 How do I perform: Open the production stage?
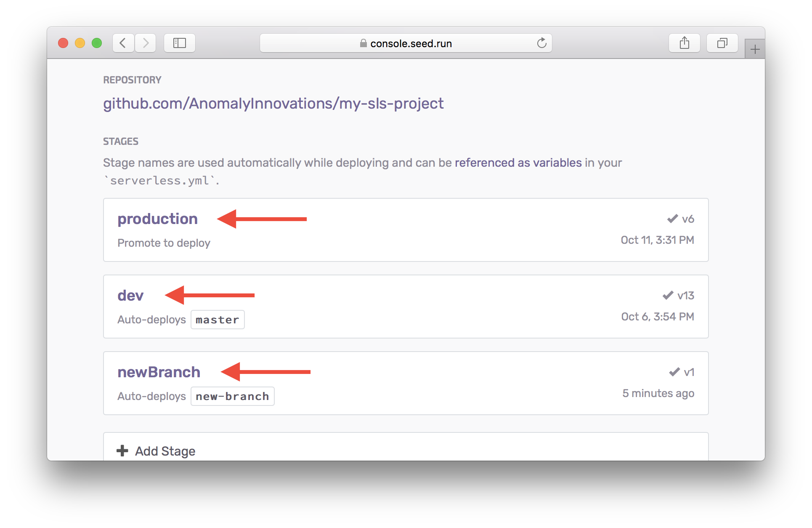[157, 219]
